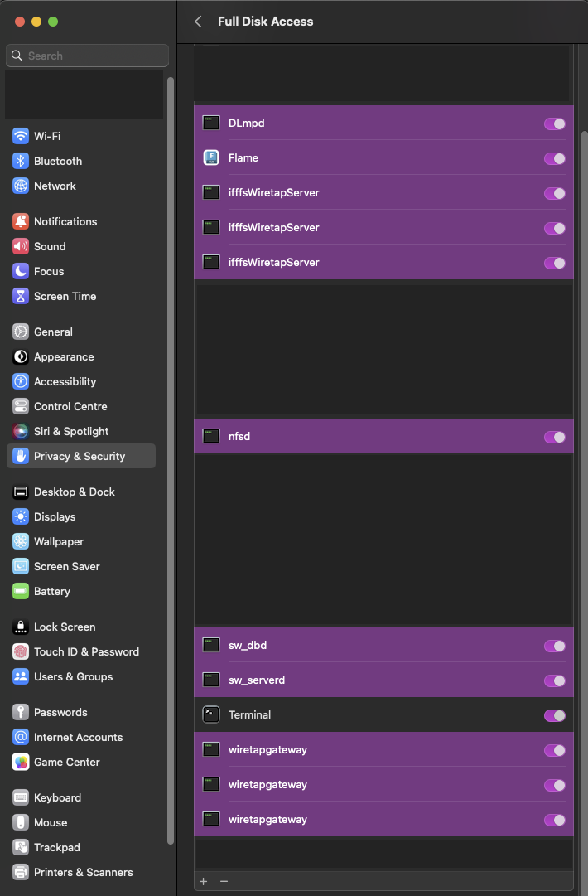Open Sound settings via its speaker icon
This screenshot has width=588, height=896.
point(20,246)
